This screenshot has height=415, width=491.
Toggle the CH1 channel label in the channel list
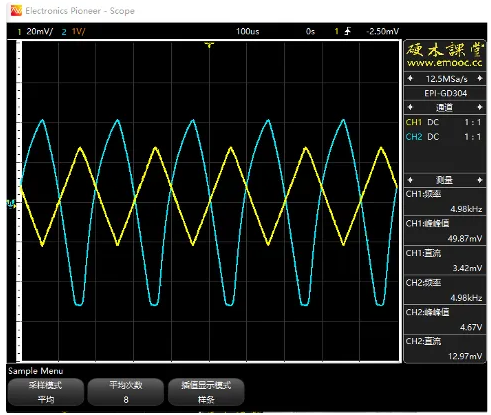(x=414, y=122)
